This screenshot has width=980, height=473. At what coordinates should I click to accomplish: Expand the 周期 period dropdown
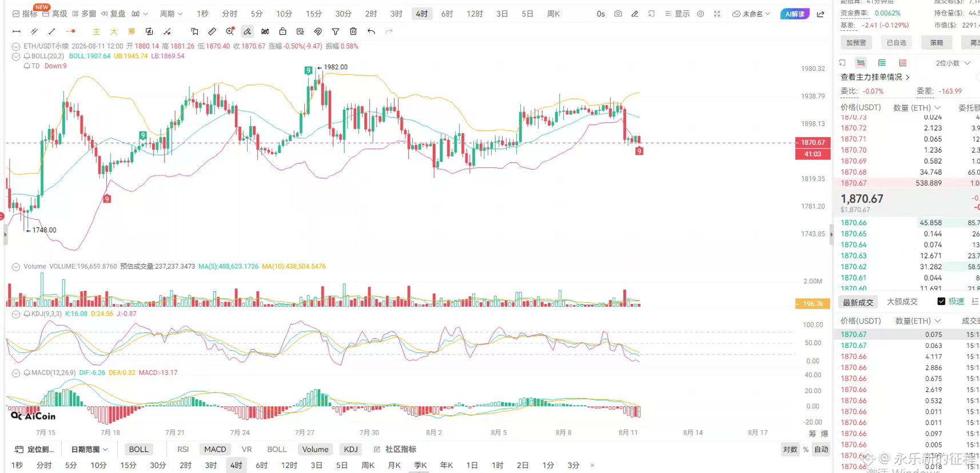(x=171, y=14)
